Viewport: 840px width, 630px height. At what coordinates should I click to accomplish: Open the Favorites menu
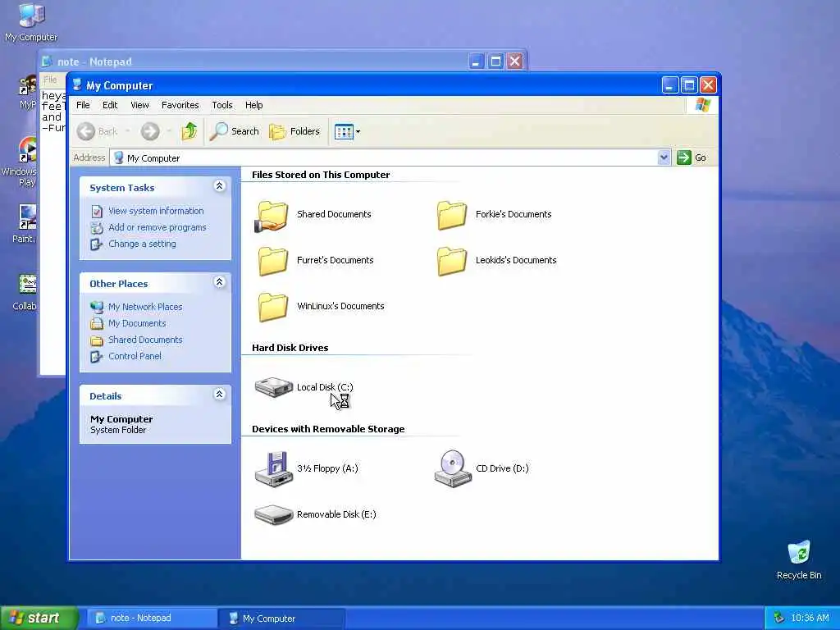(x=180, y=105)
